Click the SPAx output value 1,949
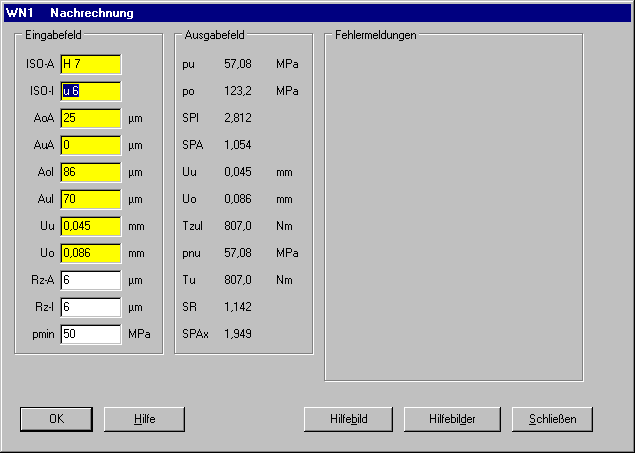635x453 pixels. pos(237,334)
